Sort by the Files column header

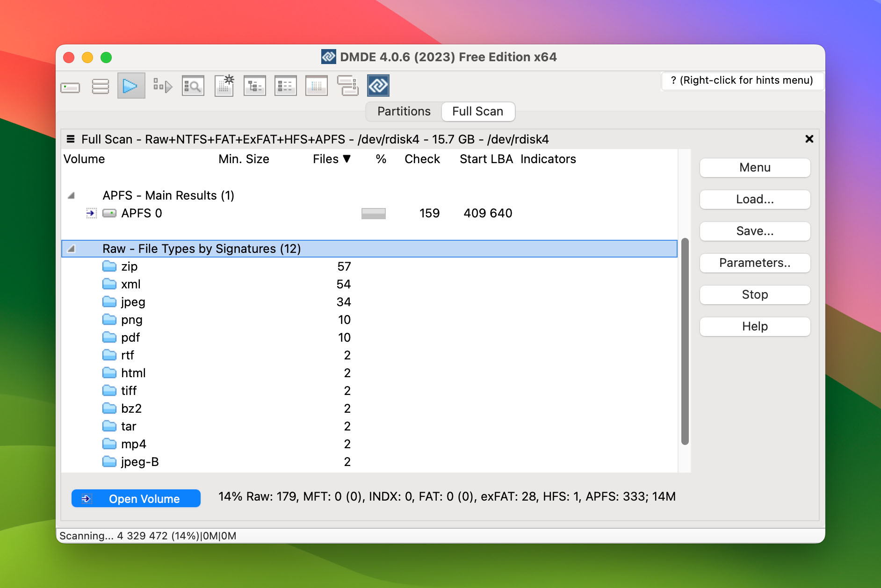point(332,159)
